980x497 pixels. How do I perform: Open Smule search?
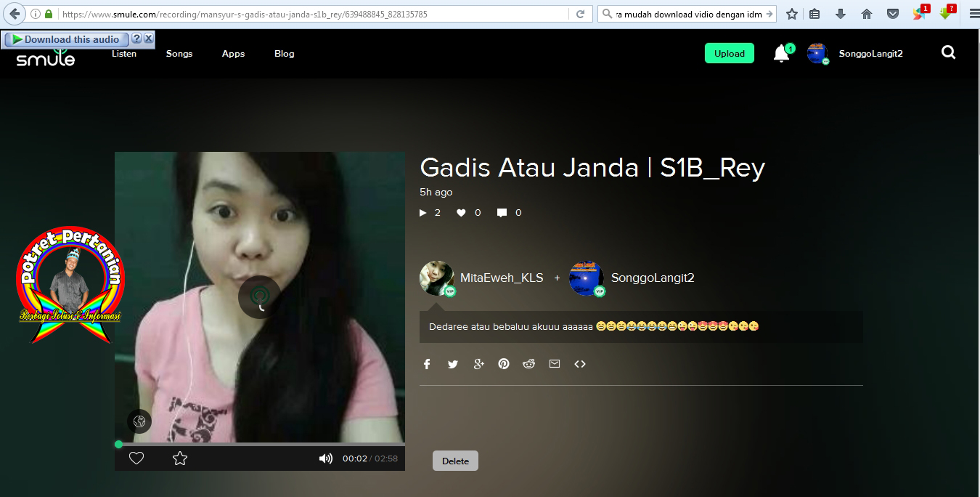point(949,52)
